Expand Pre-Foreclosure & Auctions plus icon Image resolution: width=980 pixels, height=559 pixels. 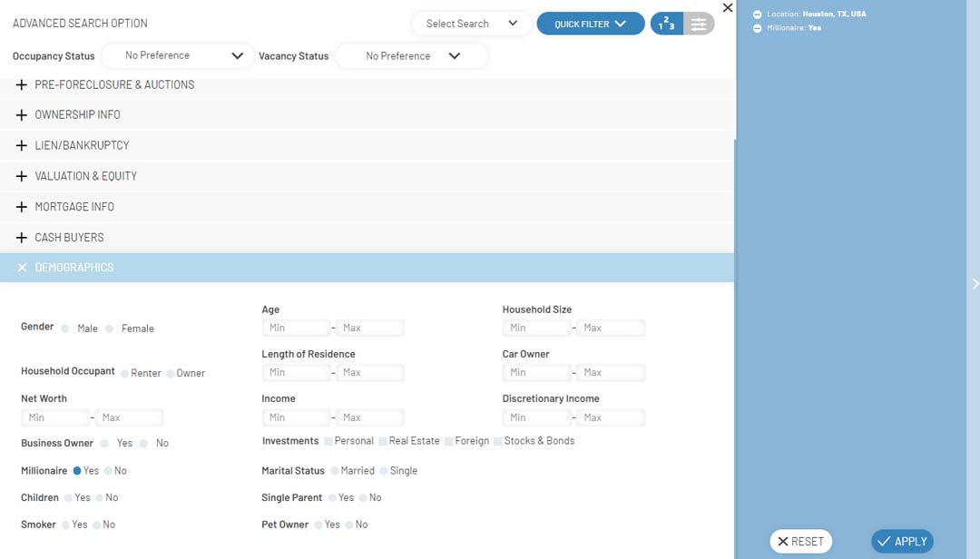(x=22, y=84)
